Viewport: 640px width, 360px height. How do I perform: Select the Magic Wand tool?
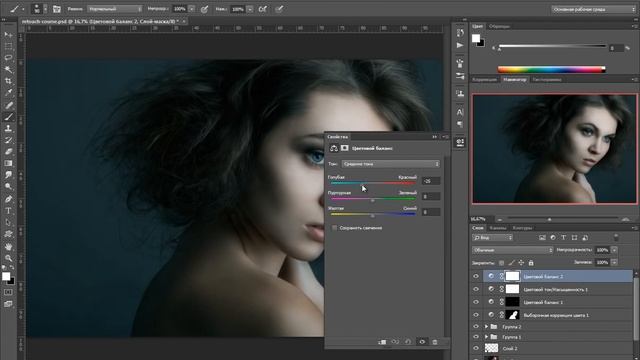(x=8, y=69)
